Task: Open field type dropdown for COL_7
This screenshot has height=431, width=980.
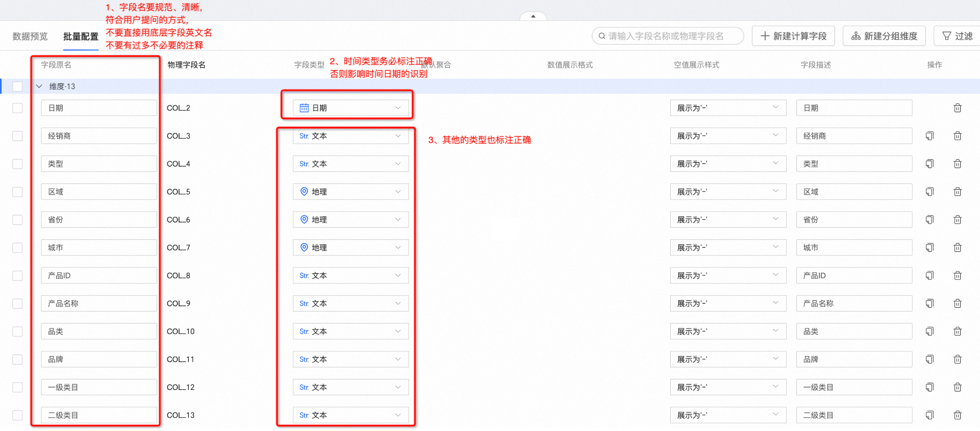Action: pyautogui.click(x=351, y=247)
